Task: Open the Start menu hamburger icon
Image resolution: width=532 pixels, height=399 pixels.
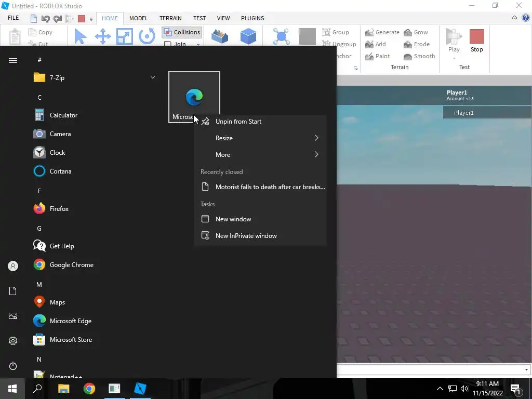Action: coord(13,60)
